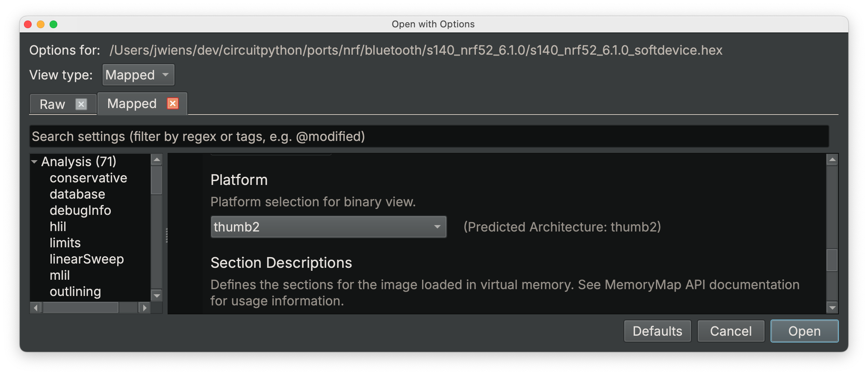Focus the Search settings input field
The image size is (868, 375).
[x=429, y=137]
